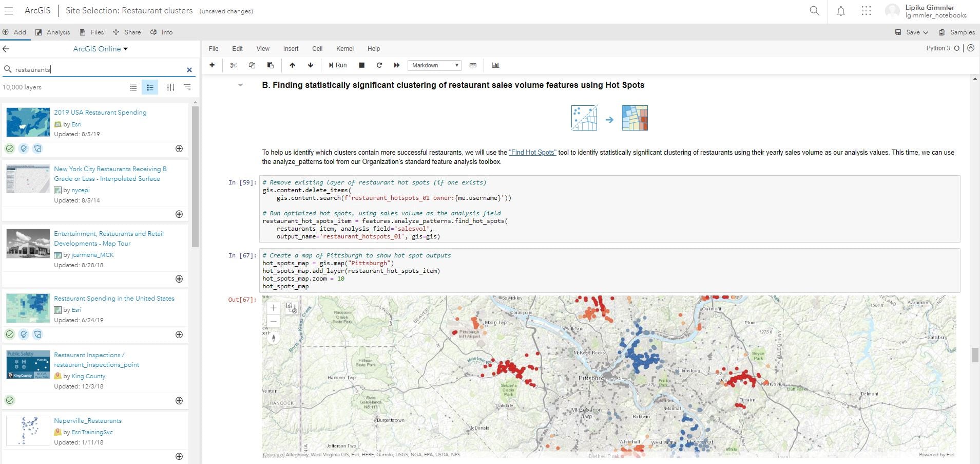Viewport: 980px width, 464px height.
Task: Add 2019 USA Restaurant Spending layer
Action: (179, 149)
